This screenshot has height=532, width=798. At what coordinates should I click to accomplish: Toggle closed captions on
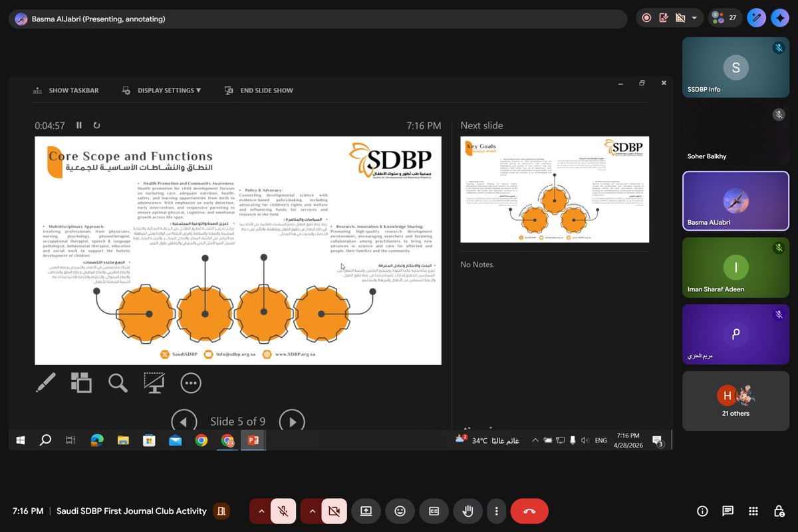[x=434, y=511]
